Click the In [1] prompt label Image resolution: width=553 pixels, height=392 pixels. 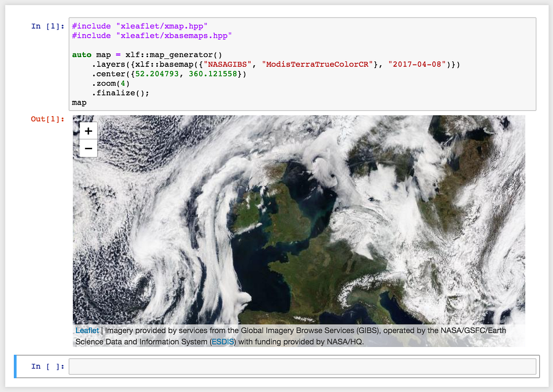click(47, 26)
